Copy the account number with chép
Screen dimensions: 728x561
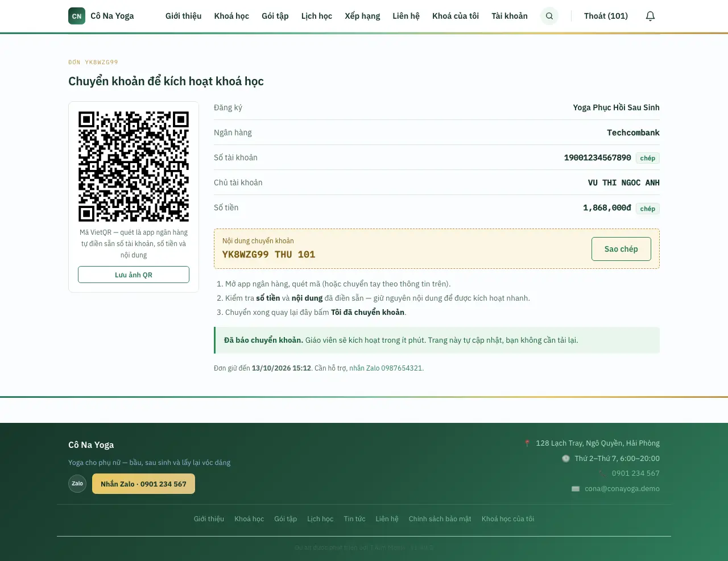(x=648, y=158)
